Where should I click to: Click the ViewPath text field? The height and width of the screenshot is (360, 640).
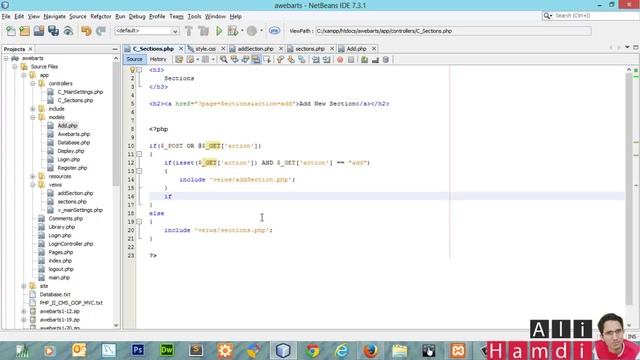(453, 31)
